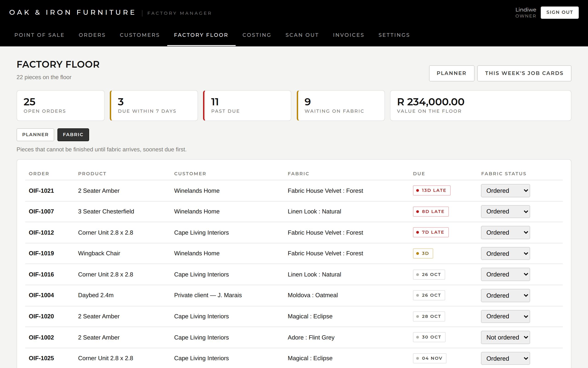Click order number OIF-1021

41,191
